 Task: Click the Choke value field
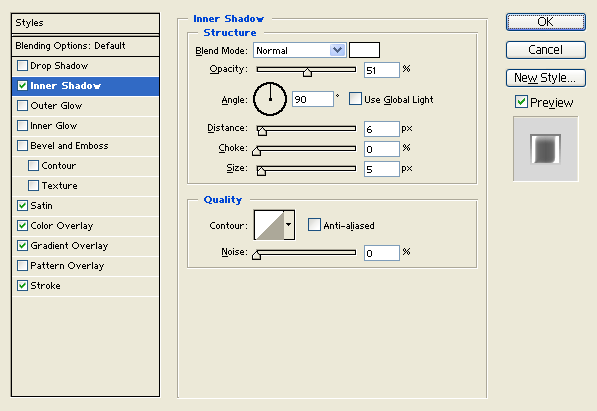coord(382,149)
